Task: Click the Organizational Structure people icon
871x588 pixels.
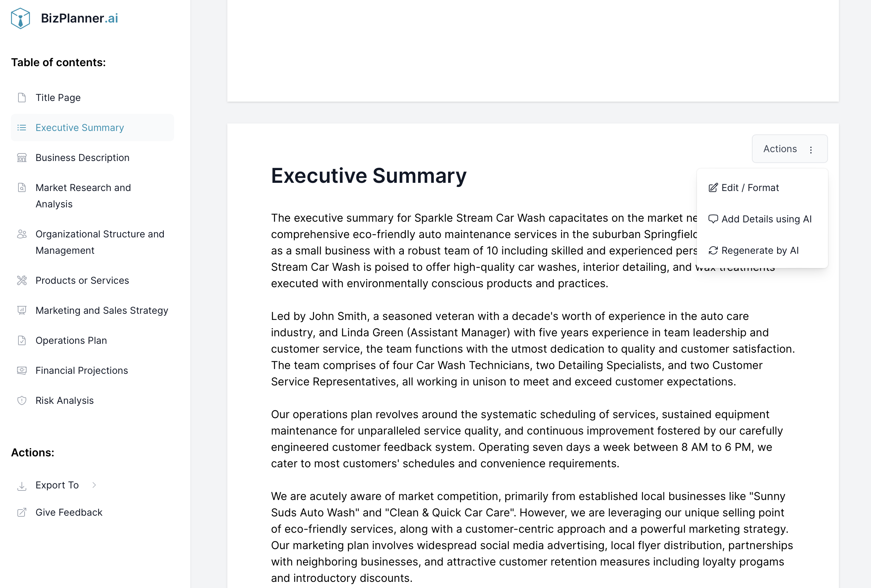Action: coord(22,234)
